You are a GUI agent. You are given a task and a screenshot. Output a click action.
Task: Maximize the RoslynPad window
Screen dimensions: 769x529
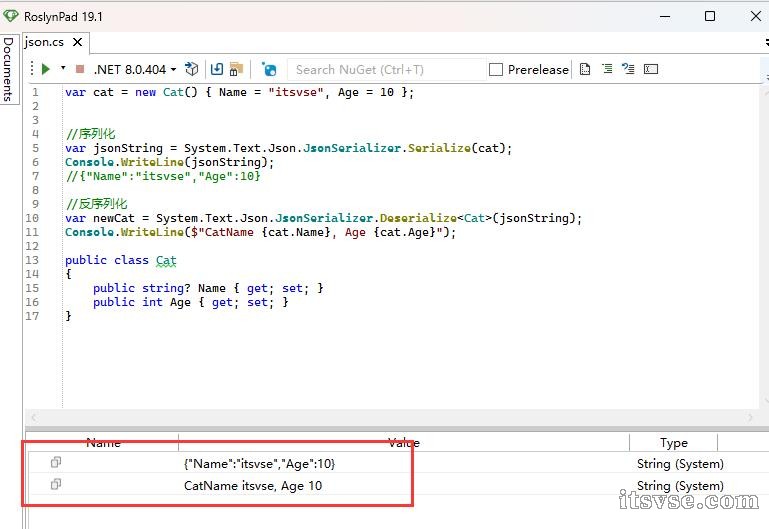(x=710, y=16)
